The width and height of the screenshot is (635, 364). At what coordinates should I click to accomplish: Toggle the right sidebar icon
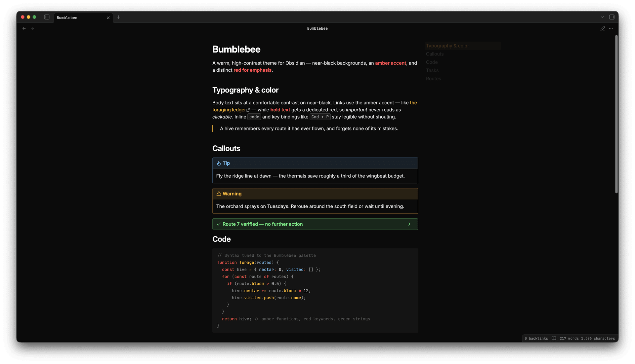coord(612,17)
